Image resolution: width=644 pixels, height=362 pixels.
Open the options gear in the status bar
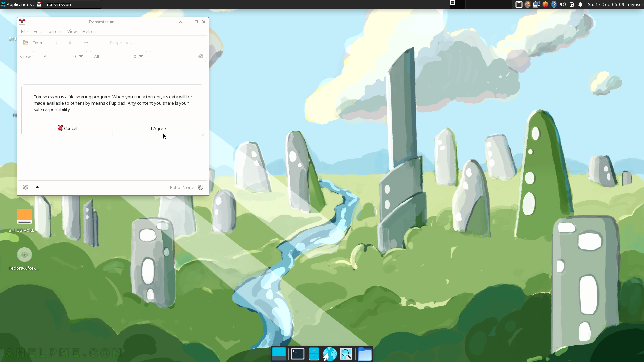click(25, 187)
